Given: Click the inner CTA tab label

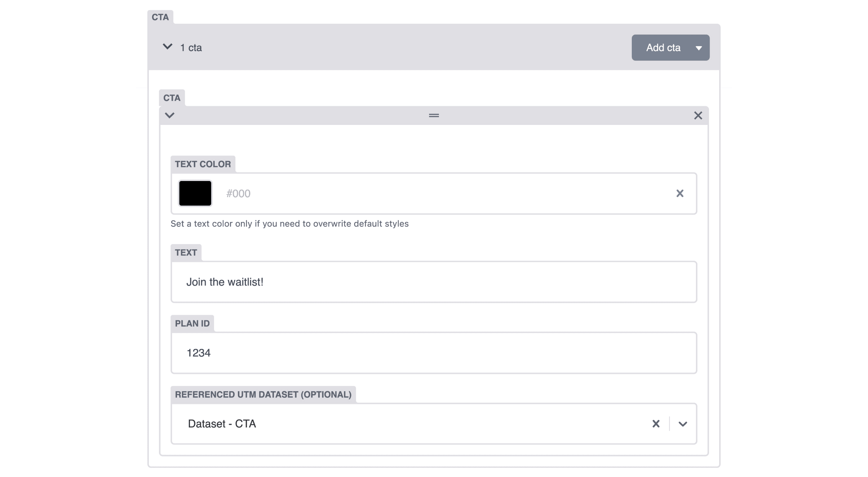Looking at the screenshot, I should (x=172, y=98).
